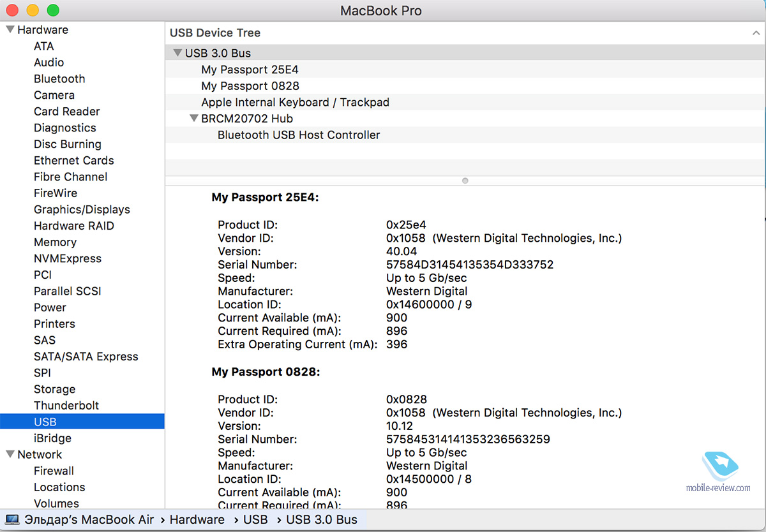Select Diagnostics in the sidebar

[x=65, y=128]
